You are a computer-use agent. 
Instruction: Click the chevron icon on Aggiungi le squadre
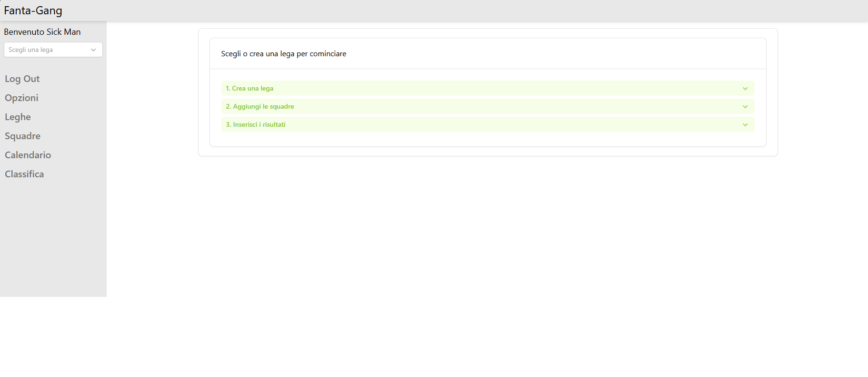point(745,107)
